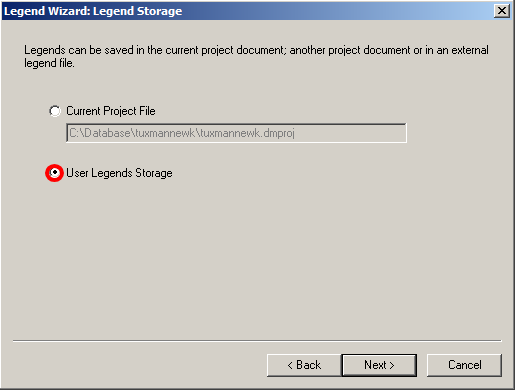The width and height of the screenshot is (515, 390).
Task: Go to the next wizard step
Action: point(379,365)
